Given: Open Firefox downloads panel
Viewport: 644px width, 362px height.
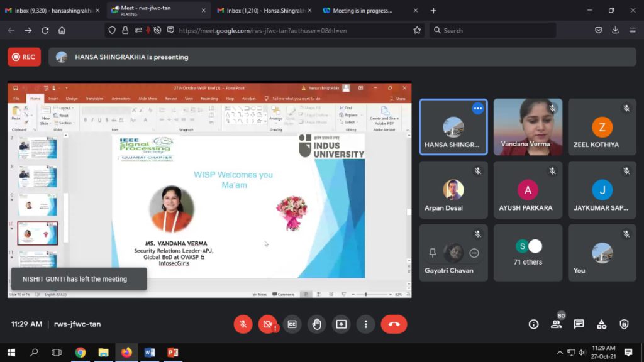Looking at the screenshot, I should coord(615,30).
